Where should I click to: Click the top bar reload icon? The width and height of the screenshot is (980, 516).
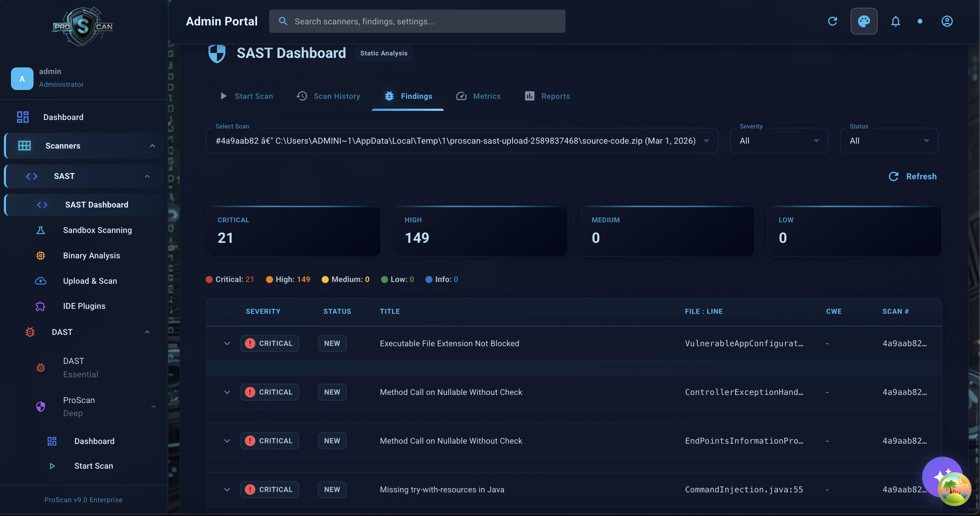click(833, 21)
